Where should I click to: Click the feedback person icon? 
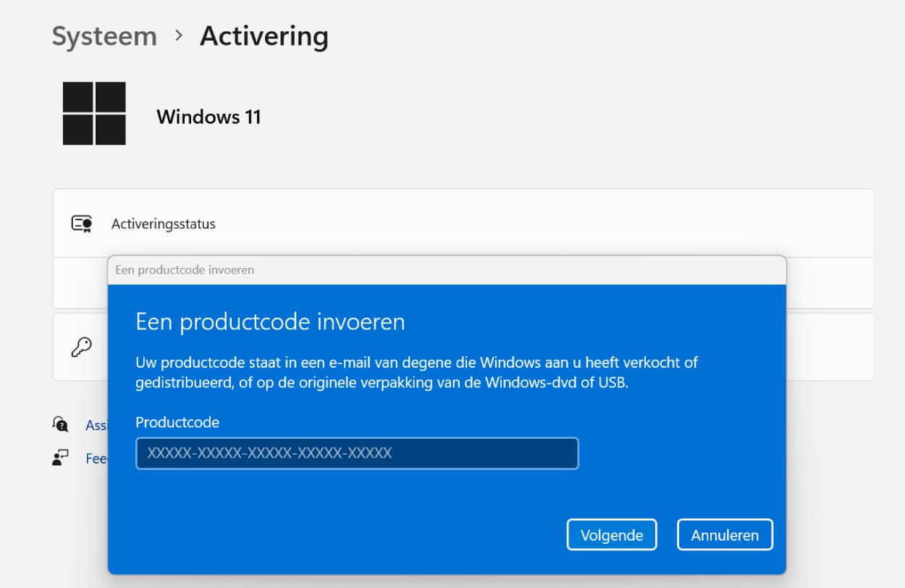[60, 458]
